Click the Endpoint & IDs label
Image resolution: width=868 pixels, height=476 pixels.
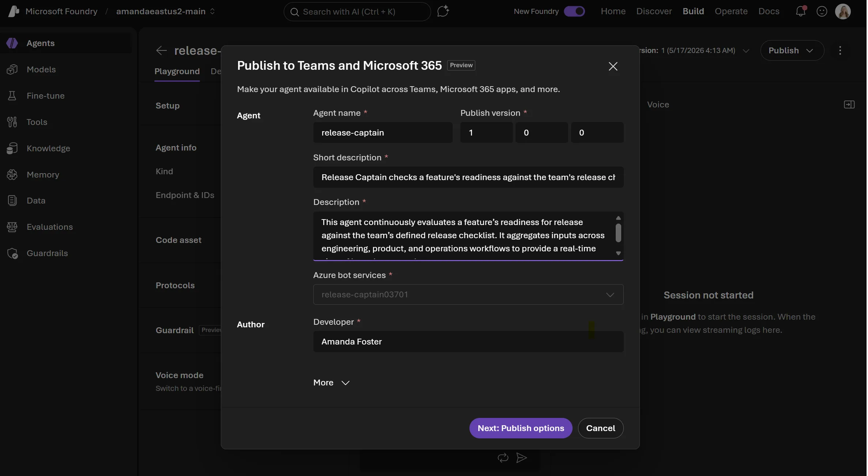click(185, 195)
